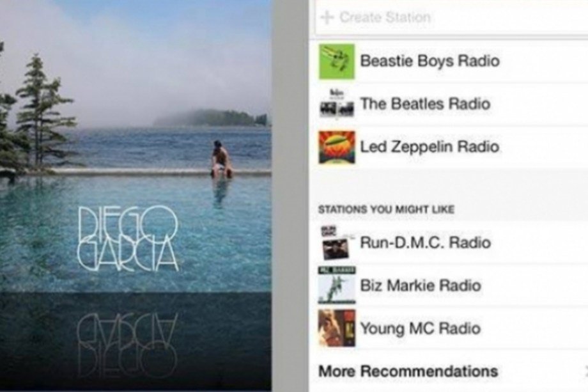The height and width of the screenshot is (392, 588).
Task: Click the plus icon beside Create Station
Action: [327, 17]
